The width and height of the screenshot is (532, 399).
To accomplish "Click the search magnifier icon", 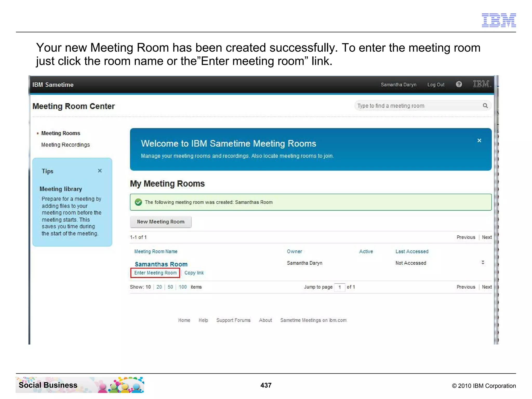I will [485, 106].
